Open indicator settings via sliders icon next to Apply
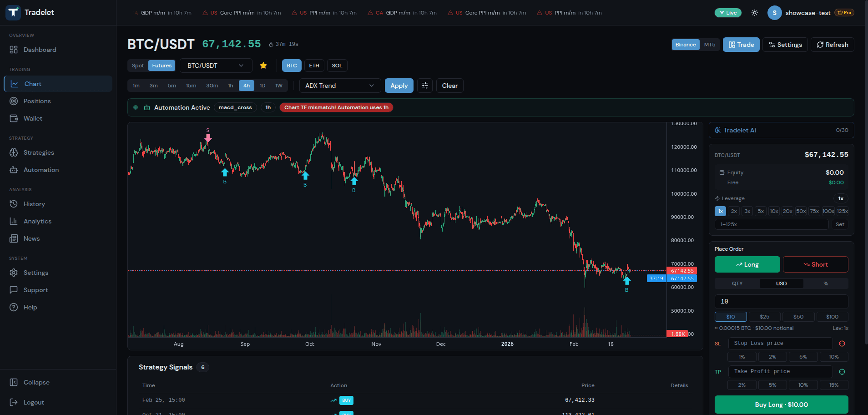Screen dimensions: 868x415 [424, 86]
